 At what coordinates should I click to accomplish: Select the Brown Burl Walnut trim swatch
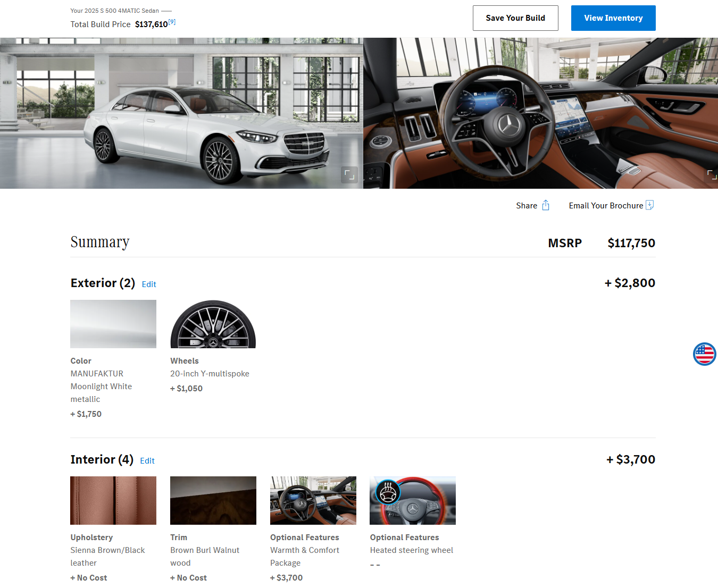[x=213, y=500]
